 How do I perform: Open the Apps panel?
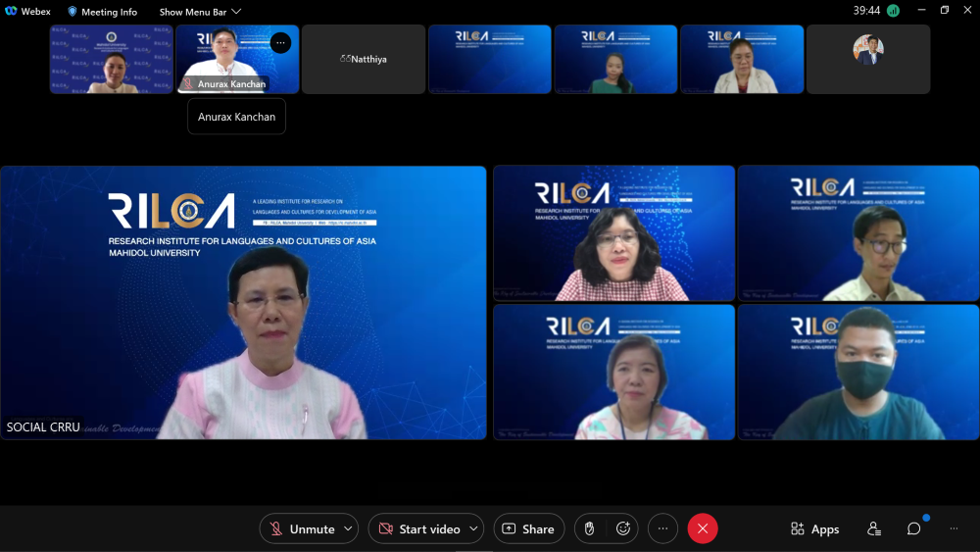814,528
